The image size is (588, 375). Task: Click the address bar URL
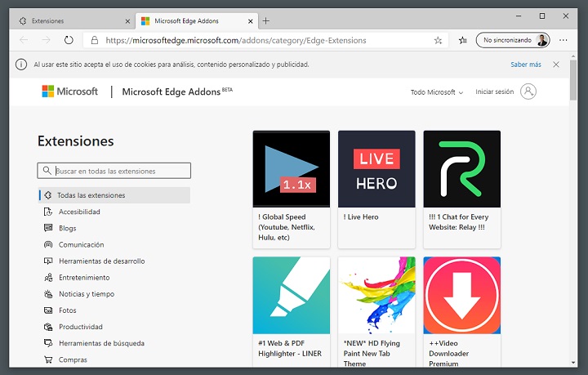(x=236, y=40)
